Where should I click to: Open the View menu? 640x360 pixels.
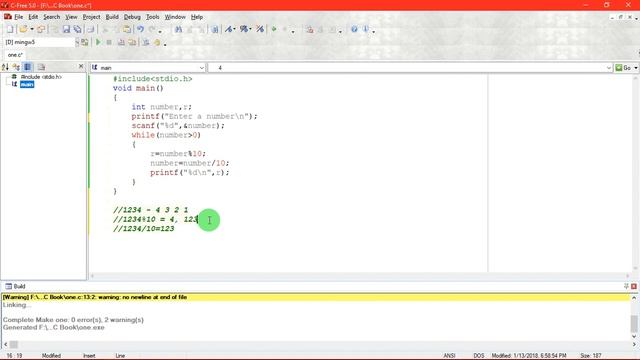(71, 17)
